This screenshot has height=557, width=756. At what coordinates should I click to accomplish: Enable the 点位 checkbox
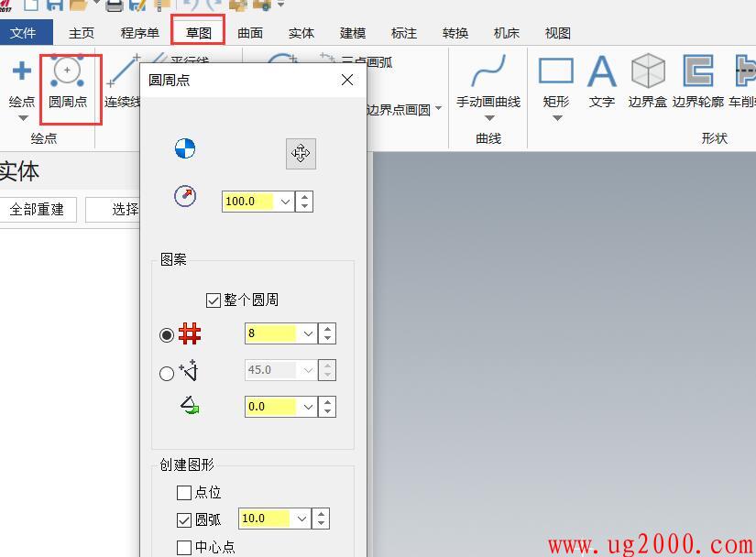(184, 493)
